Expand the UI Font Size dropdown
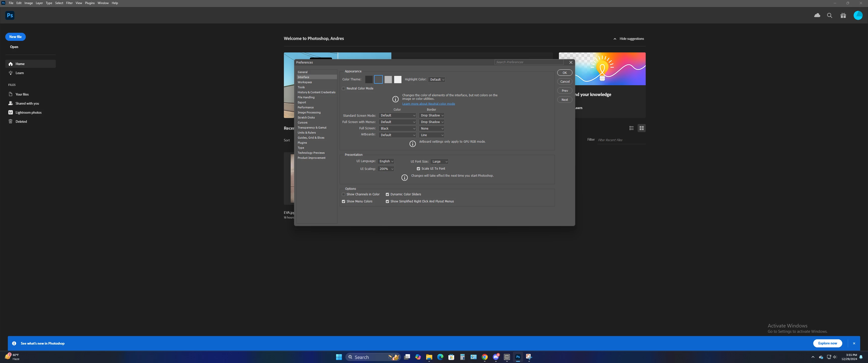The width and height of the screenshot is (868, 363). click(x=439, y=162)
